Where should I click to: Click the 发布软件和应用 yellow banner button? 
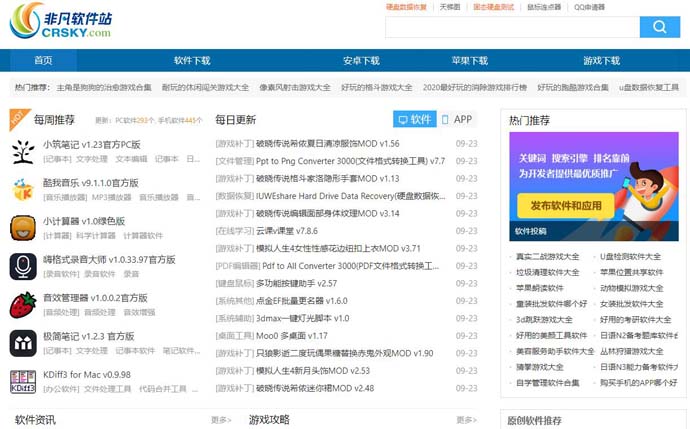coord(565,205)
